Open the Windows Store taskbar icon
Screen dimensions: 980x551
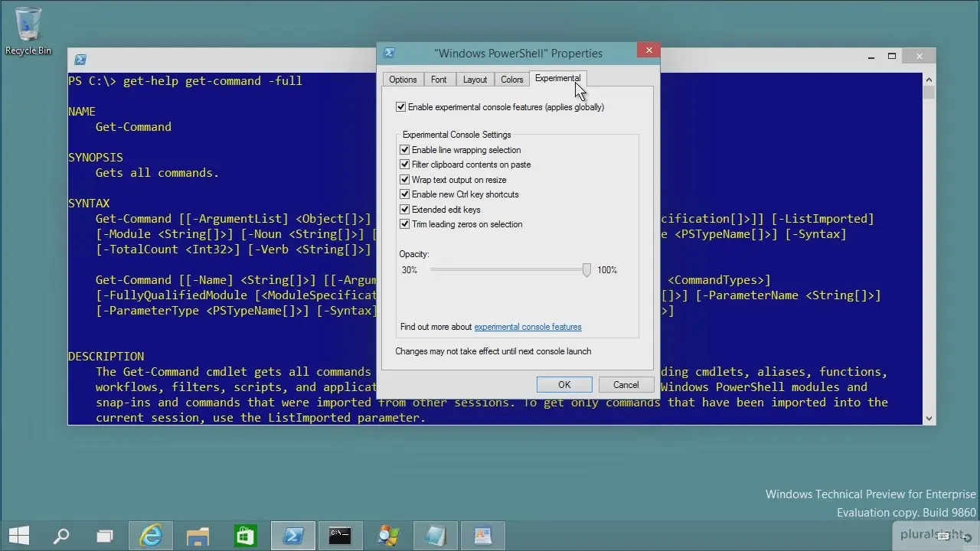click(x=245, y=536)
